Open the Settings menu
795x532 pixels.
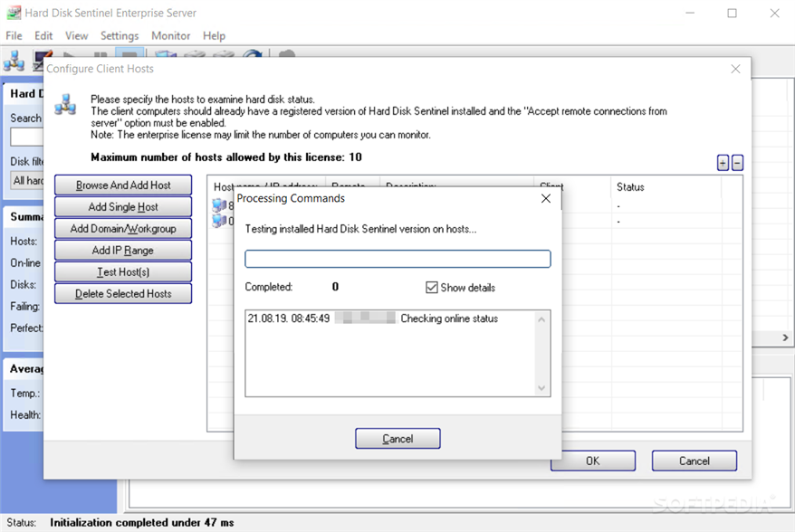click(120, 36)
